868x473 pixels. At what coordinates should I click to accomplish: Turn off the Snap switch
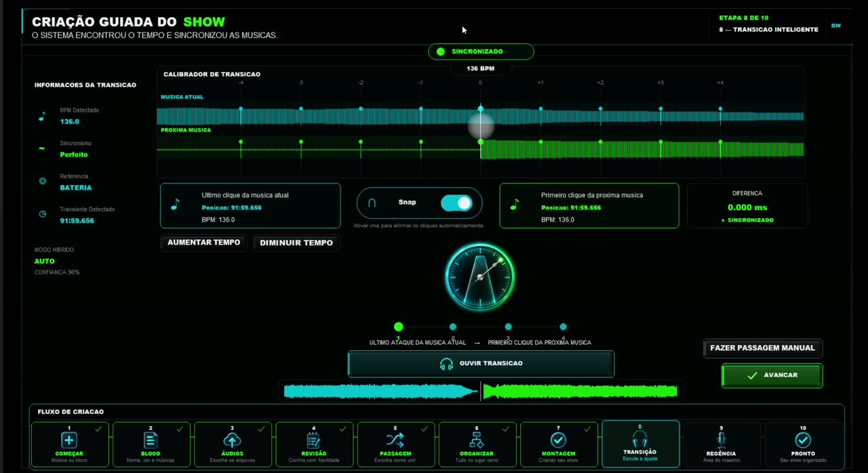click(x=456, y=203)
